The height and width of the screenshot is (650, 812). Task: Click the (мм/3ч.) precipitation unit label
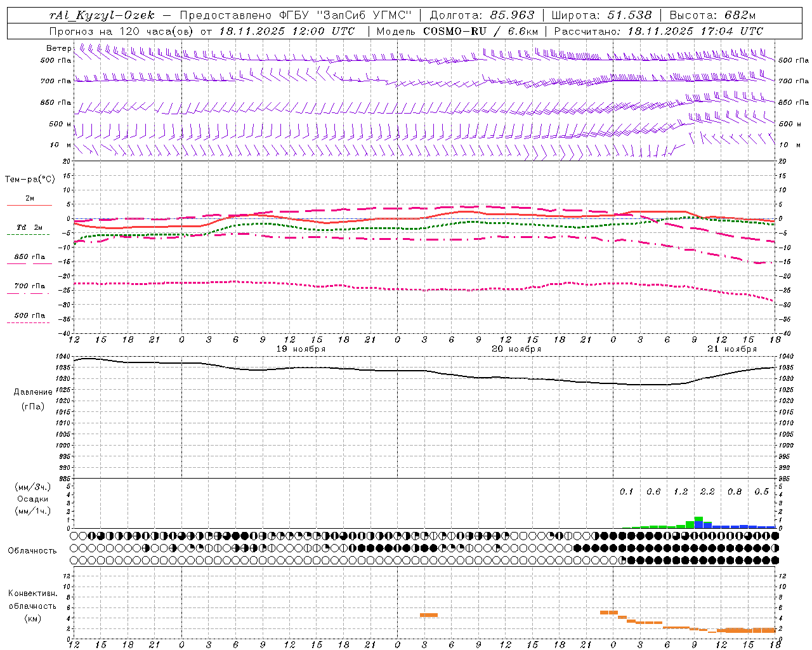coord(33,487)
